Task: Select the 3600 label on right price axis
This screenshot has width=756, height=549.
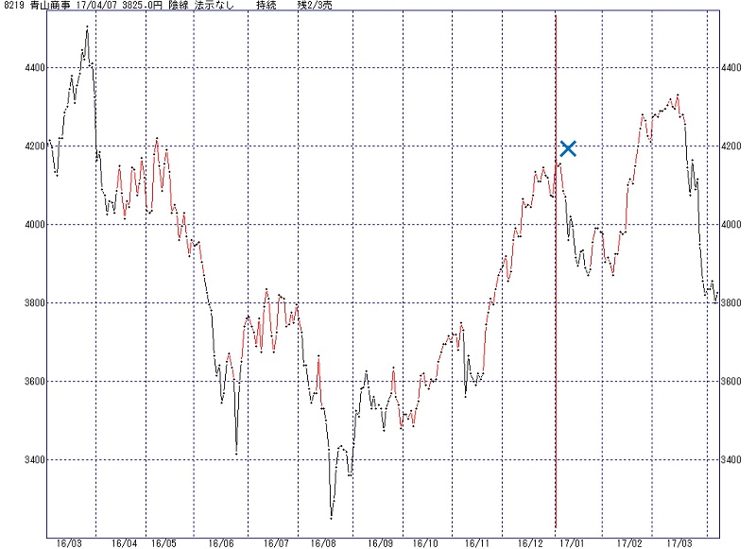Action: pos(733,382)
